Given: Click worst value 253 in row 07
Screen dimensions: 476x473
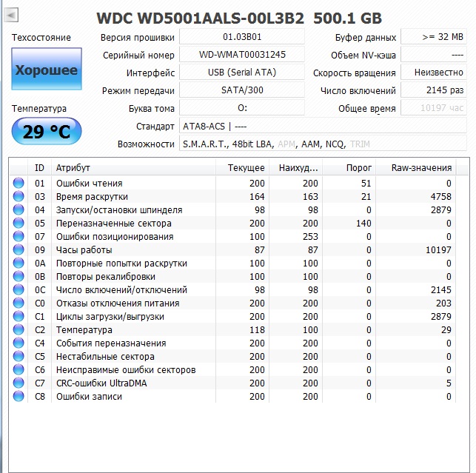Looking at the screenshot, I should click(x=310, y=237).
